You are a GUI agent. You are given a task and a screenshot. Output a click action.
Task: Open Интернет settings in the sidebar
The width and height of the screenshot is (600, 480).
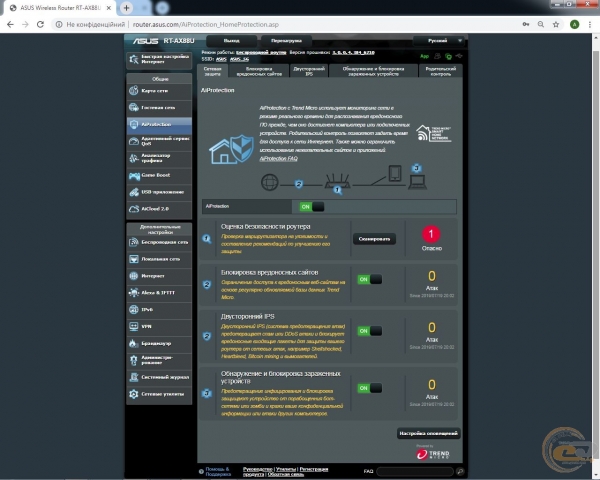(x=159, y=276)
